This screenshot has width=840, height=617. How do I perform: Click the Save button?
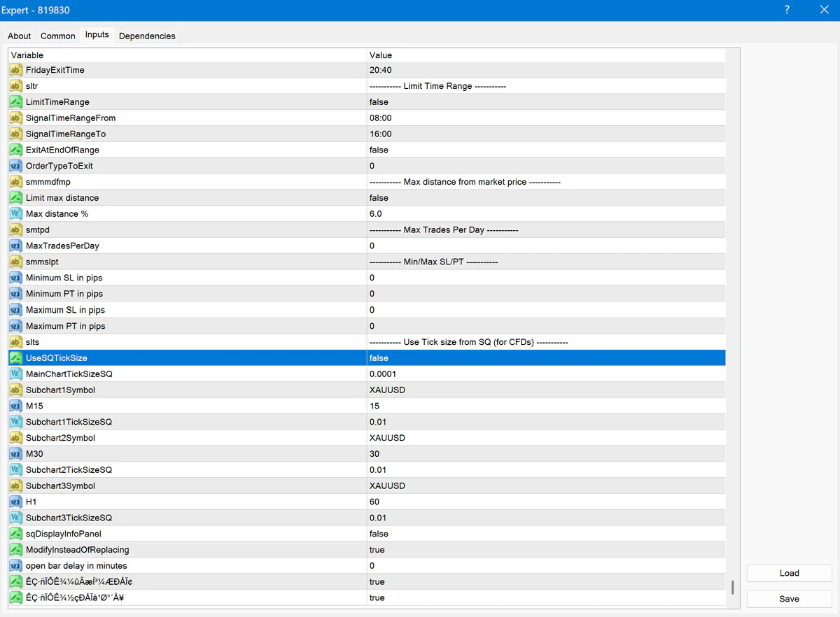pyautogui.click(x=789, y=599)
